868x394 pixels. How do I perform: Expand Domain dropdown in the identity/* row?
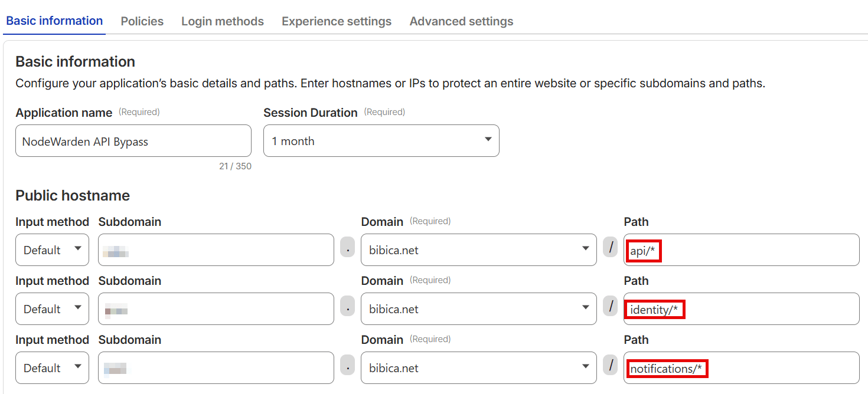(478, 309)
